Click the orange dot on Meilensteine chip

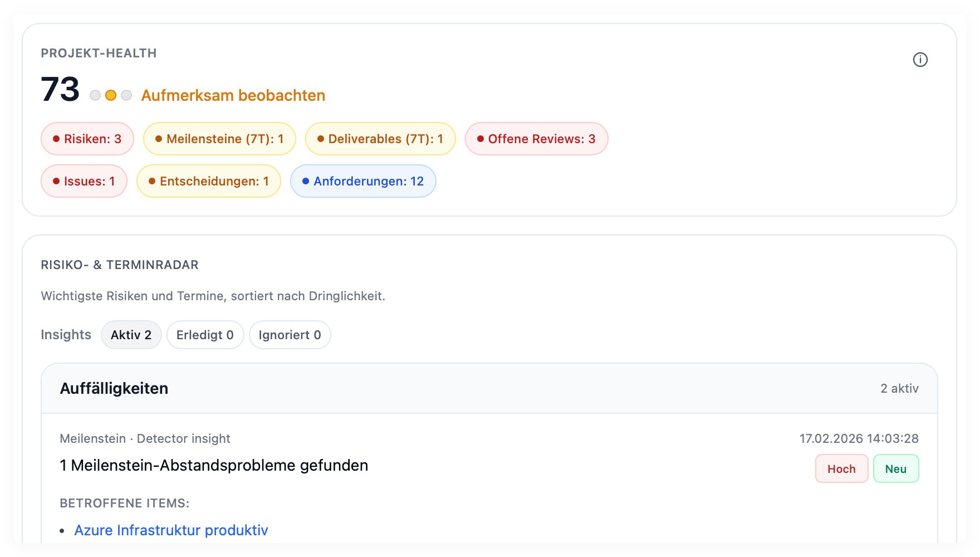point(159,138)
